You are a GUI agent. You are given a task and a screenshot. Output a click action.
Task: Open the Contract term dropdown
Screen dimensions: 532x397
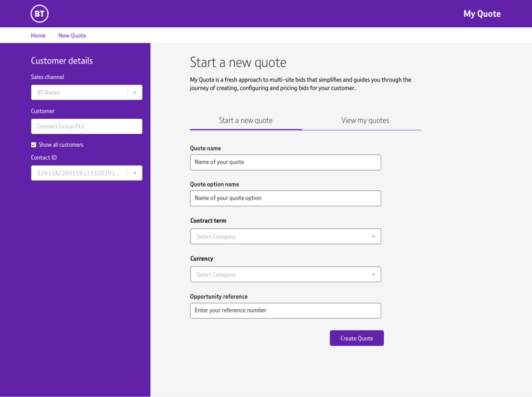pyautogui.click(x=285, y=236)
